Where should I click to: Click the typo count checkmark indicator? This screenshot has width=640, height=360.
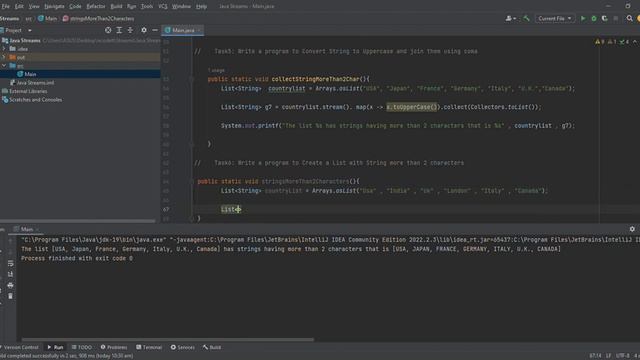tap(624, 42)
